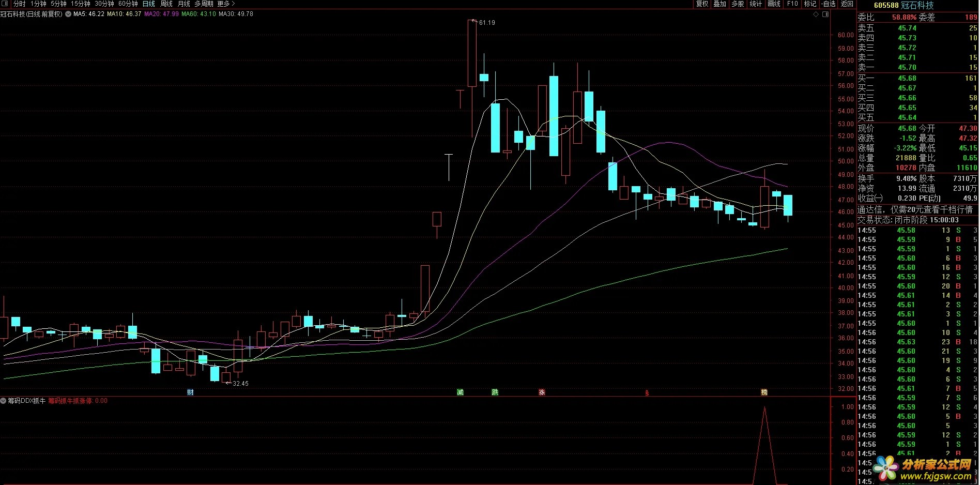Click the 标记 mark button
Image resolution: width=980 pixels, height=485 pixels.
810,4
